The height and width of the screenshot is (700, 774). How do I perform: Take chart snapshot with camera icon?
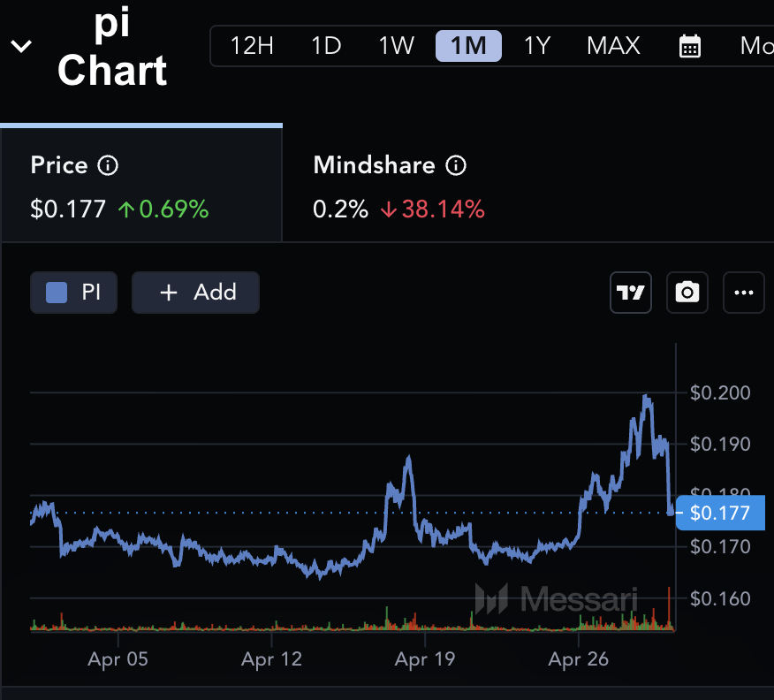tap(687, 293)
